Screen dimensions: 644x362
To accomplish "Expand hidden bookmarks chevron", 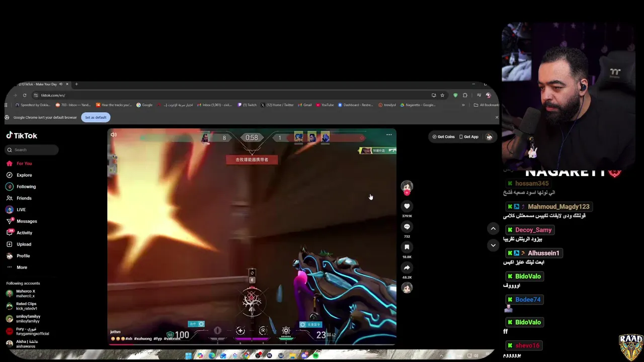I will (x=463, y=105).
